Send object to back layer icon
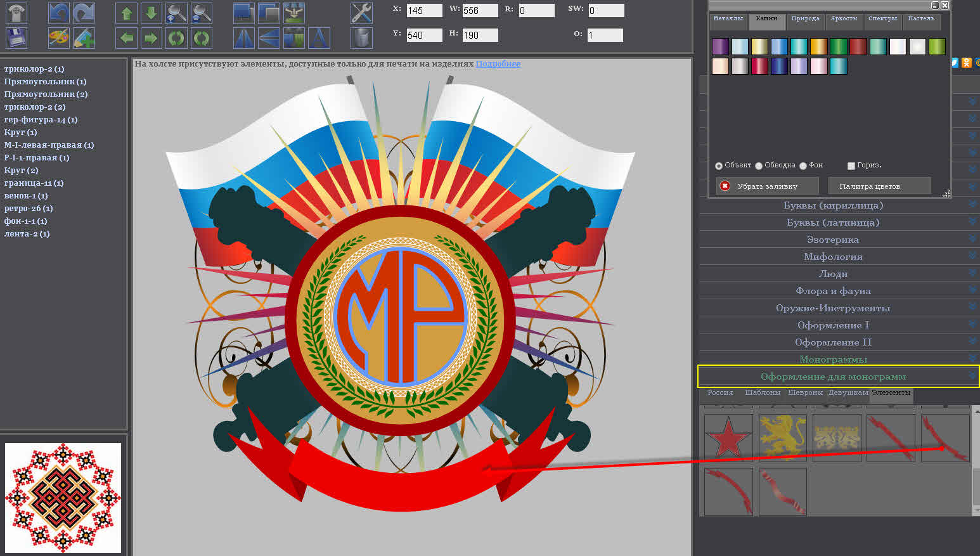The image size is (980, 556). (269, 13)
